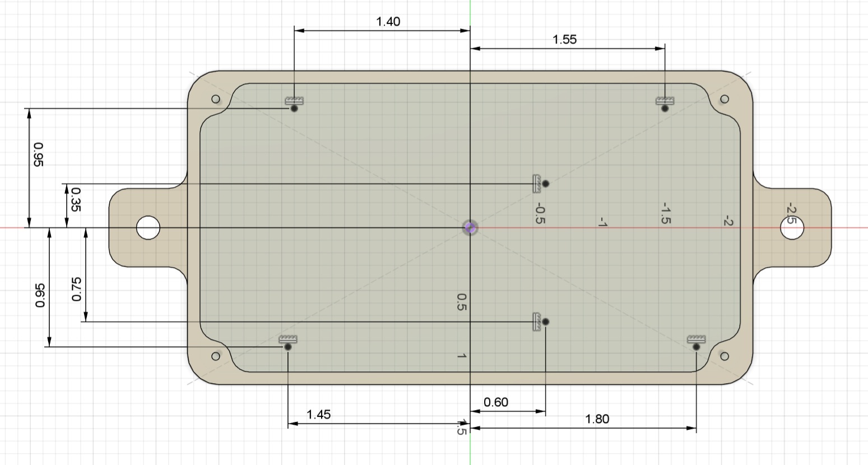Select the 1.80 dimension text

(x=597, y=419)
